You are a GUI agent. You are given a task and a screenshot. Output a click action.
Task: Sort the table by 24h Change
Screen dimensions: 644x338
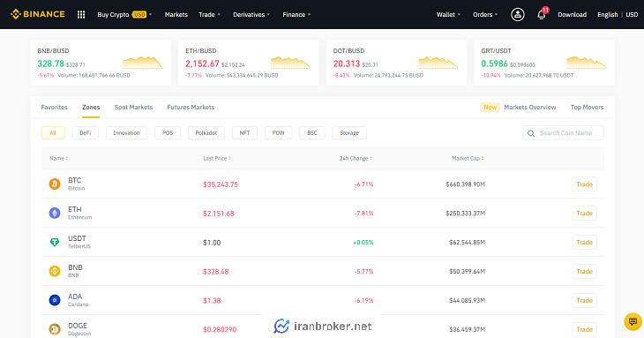tap(356, 159)
